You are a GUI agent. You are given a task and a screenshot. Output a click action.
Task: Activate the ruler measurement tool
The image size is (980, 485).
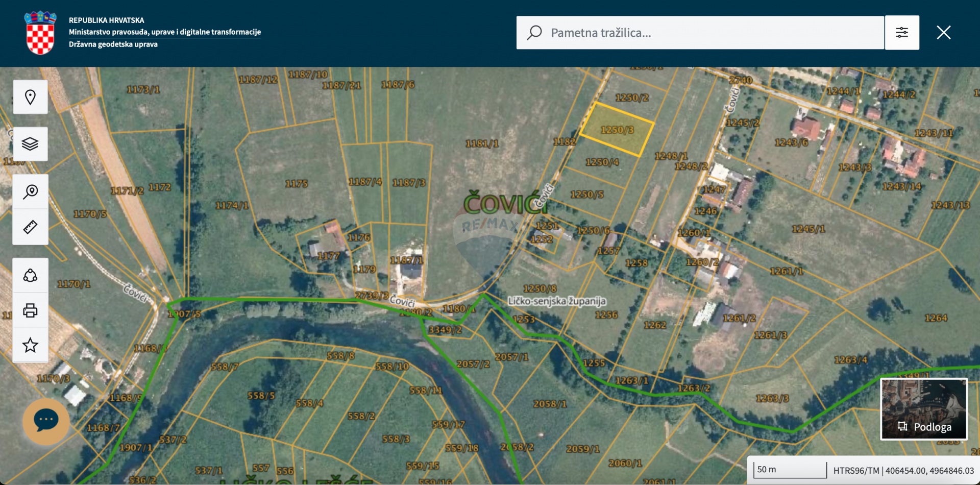(x=31, y=227)
